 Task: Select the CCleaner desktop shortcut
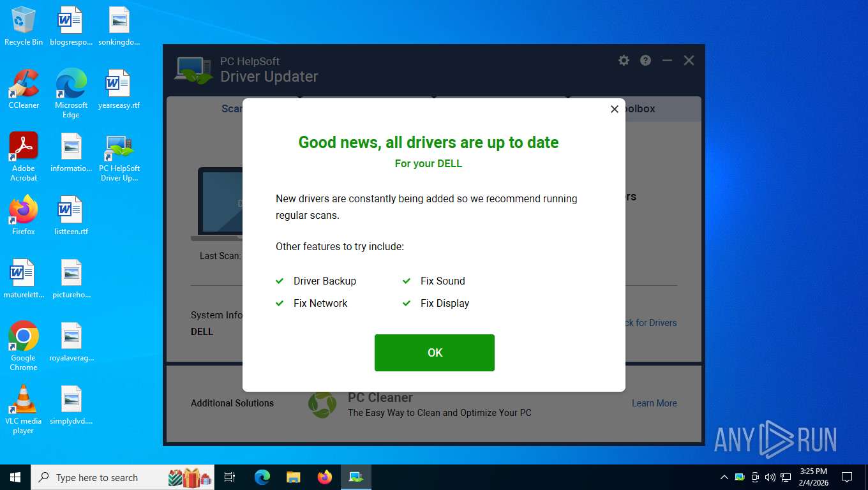[x=24, y=89]
